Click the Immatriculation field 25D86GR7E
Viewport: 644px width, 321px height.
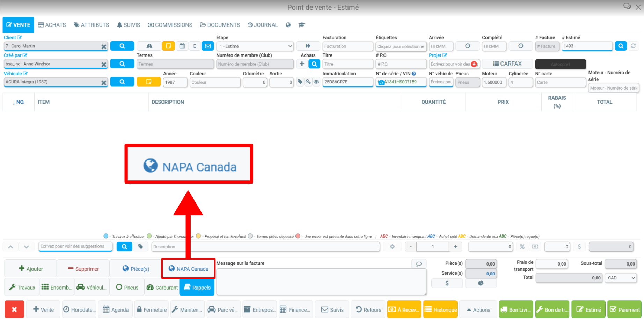tap(347, 82)
